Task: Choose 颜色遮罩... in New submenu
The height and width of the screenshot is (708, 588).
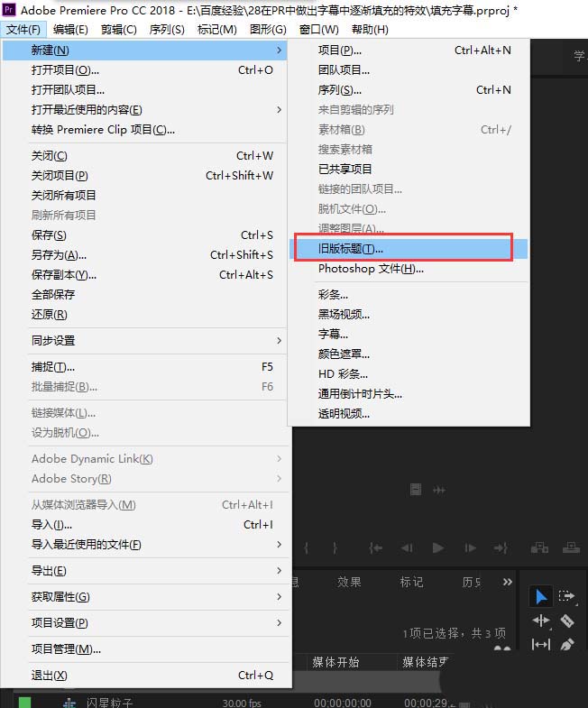Action: coord(409,354)
